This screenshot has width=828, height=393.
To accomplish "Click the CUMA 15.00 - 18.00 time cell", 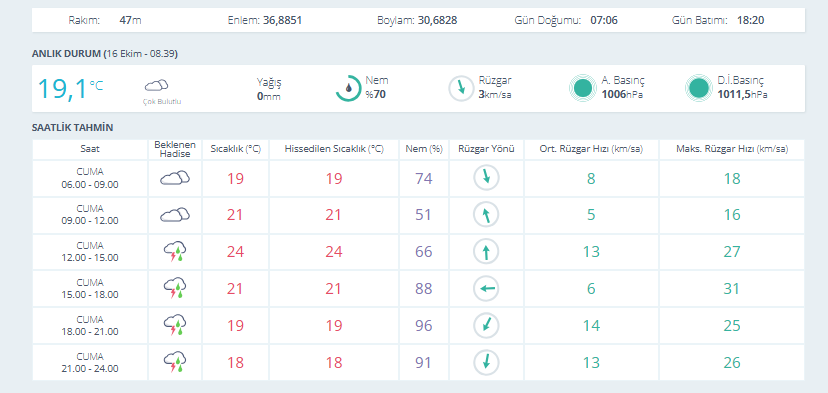I will [90, 288].
